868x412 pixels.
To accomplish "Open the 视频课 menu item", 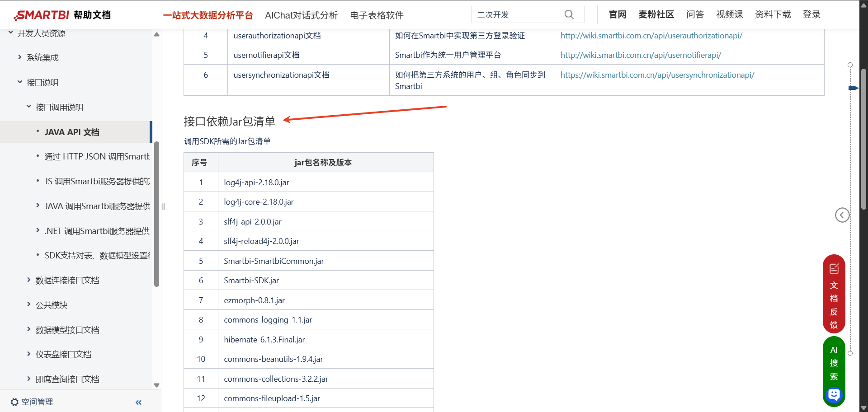I will tap(729, 14).
